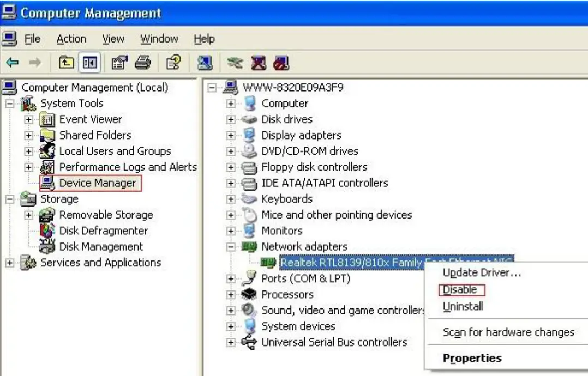Image resolution: width=588 pixels, height=376 pixels.
Task: Select IDE ATA/ATAPI controllers label
Action: pyautogui.click(x=325, y=183)
